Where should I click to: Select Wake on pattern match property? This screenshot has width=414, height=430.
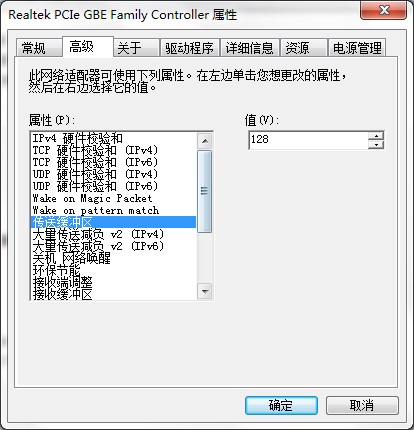(x=113, y=210)
